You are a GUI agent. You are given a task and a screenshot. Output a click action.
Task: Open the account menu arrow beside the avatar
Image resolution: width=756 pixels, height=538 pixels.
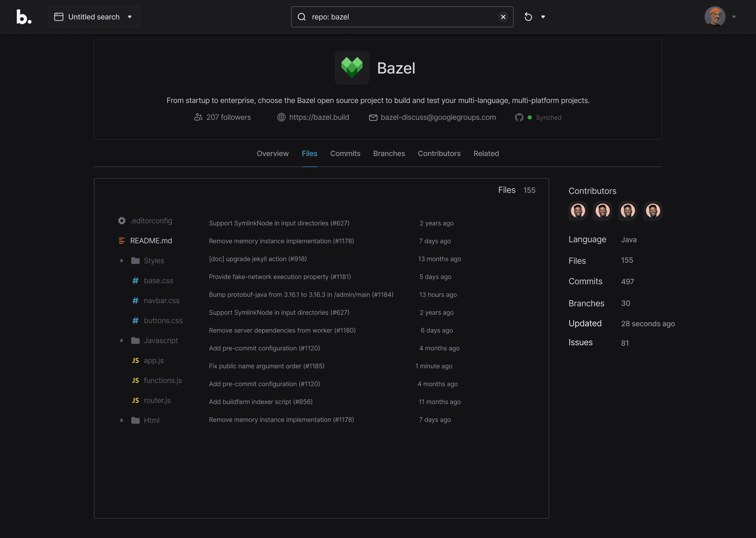[734, 17]
